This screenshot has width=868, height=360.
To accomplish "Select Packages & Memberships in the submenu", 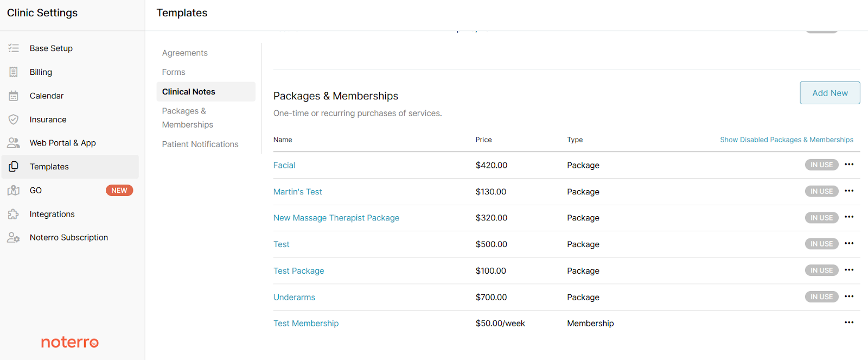I will (188, 118).
